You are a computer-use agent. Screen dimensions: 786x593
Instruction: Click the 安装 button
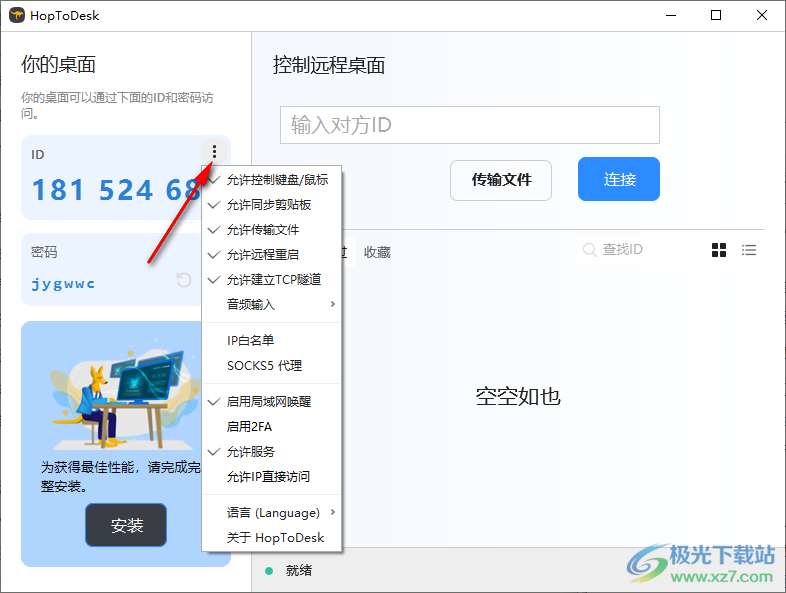[x=126, y=525]
